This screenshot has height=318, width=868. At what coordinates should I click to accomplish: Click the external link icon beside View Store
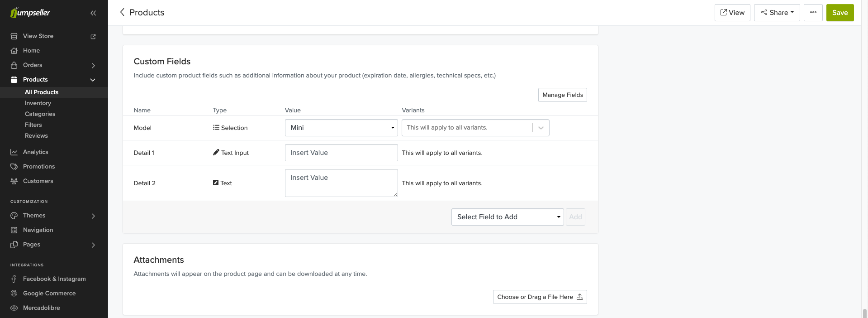pyautogui.click(x=93, y=36)
